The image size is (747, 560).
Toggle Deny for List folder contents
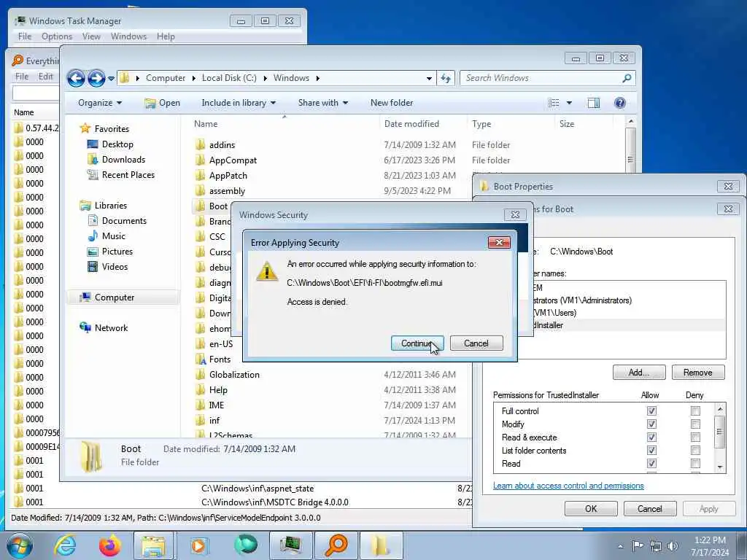[695, 450]
